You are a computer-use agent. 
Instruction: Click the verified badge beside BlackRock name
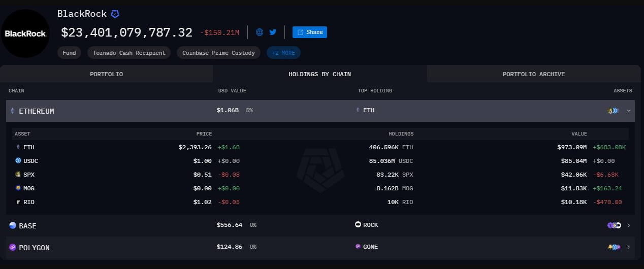coord(115,14)
